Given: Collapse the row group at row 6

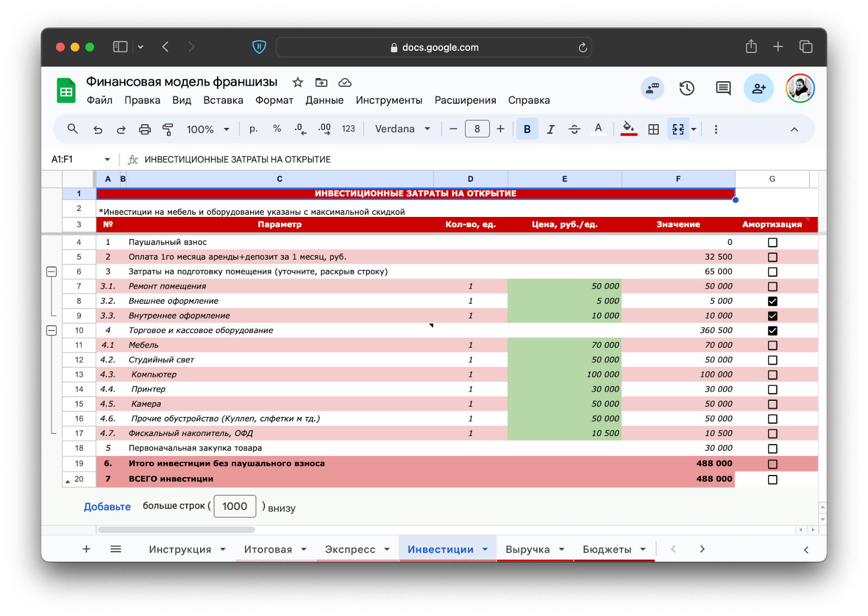Looking at the screenshot, I should pyautogui.click(x=52, y=272).
